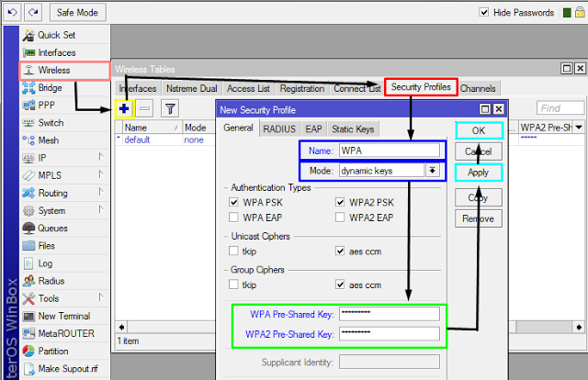588x380 pixels.
Task: Open the RADIUS tab in profile dialog
Action: (x=279, y=129)
